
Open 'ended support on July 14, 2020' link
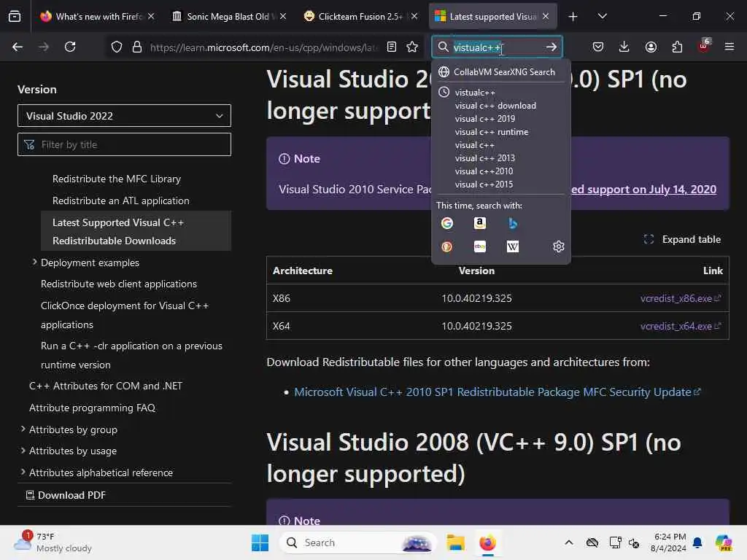(x=643, y=189)
